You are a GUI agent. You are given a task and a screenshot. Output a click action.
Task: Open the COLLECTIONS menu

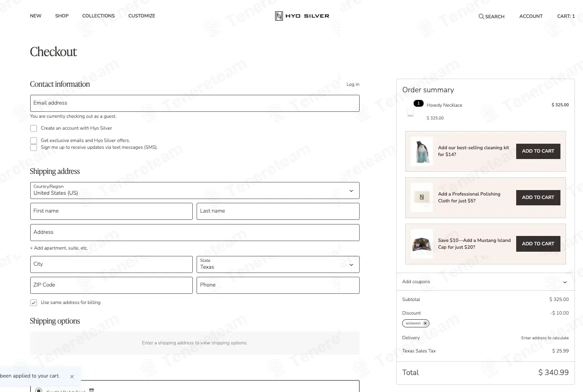click(98, 16)
